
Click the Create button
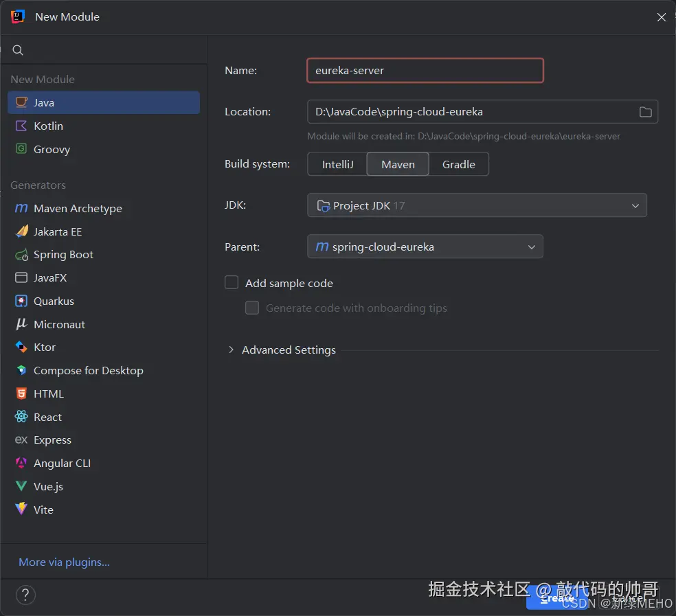pyautogui.click(x=557, y=598)
